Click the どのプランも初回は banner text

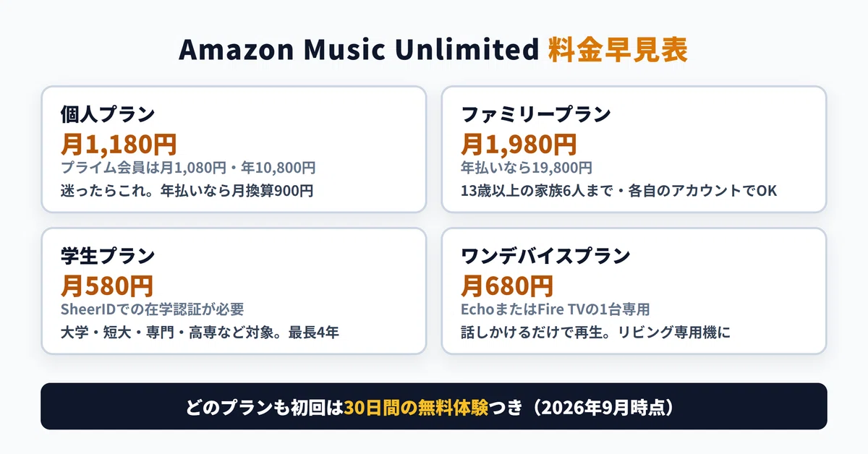point(263,407)
